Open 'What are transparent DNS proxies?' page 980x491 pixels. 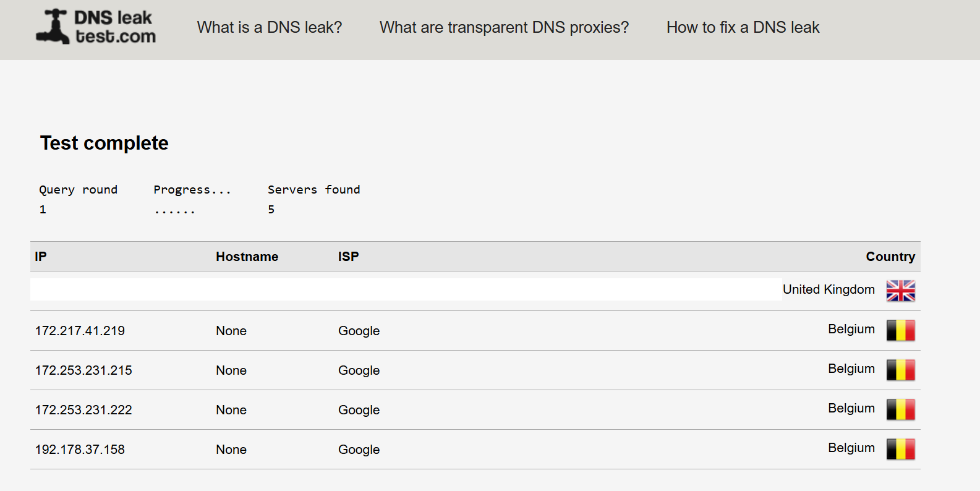504,27
